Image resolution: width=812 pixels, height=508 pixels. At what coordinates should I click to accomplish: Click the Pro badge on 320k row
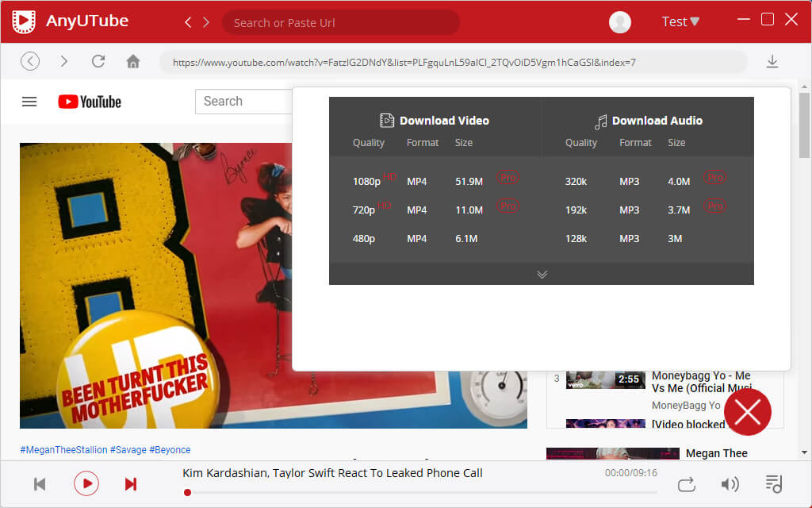pos(715,177)
